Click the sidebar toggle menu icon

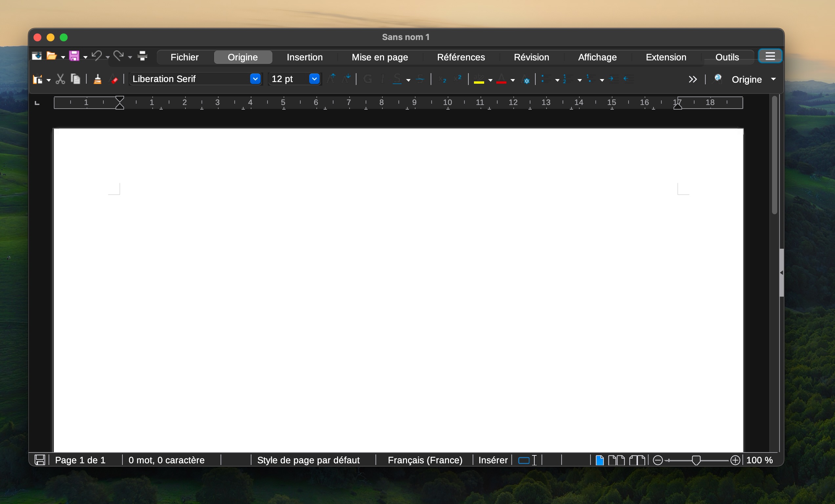[x=769, y=57]
